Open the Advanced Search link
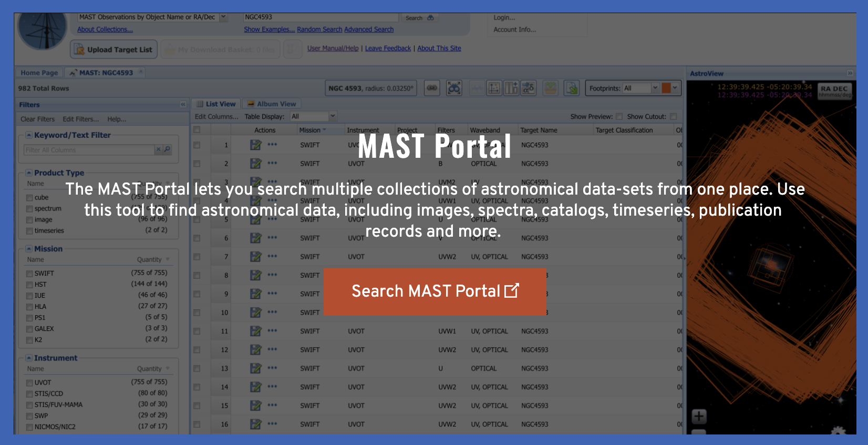 369,29
